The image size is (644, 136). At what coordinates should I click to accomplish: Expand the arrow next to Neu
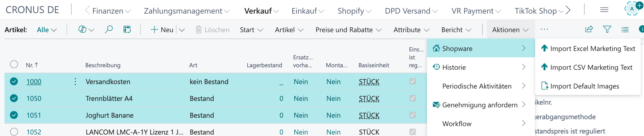pos(182,30)
